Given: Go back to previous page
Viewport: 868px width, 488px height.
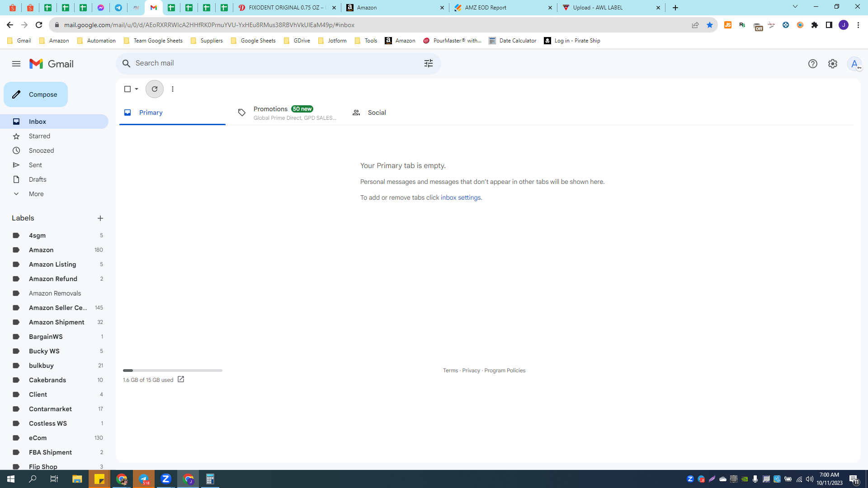Looking at the screenshot, I should 10,25.
